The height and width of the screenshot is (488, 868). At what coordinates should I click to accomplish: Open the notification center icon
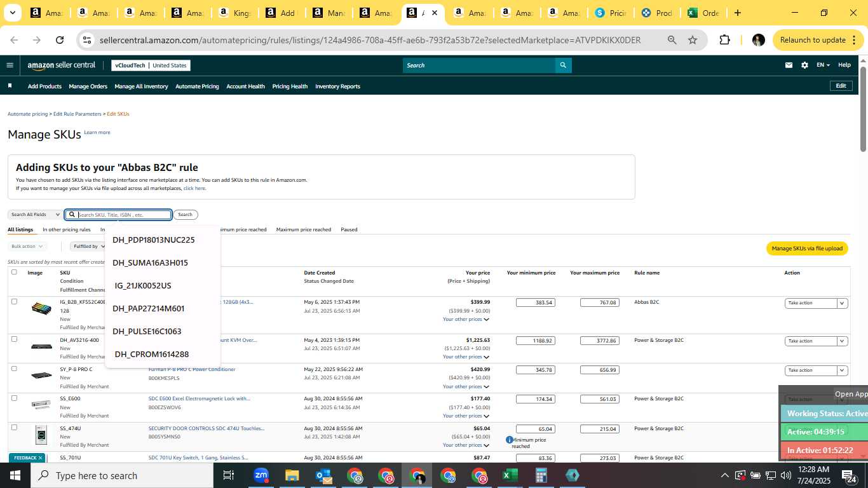coord(849,475)
